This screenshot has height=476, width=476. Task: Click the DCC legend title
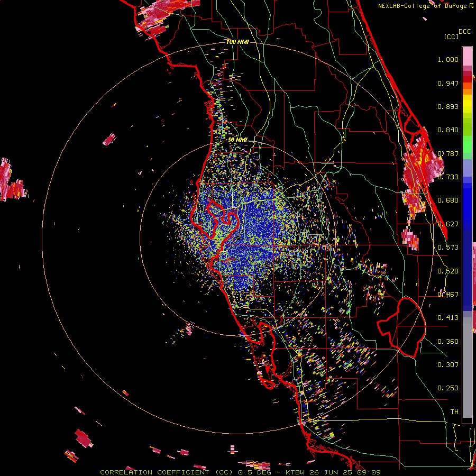pos(464,32)
